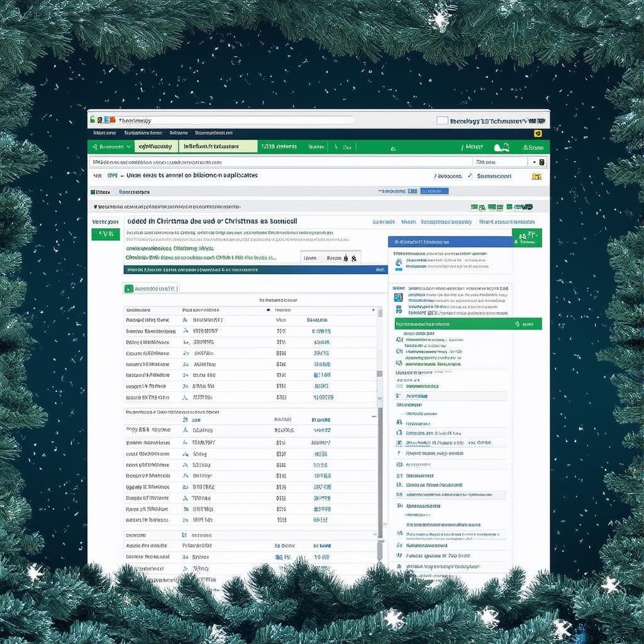Click the yellow icon right of the page title
The width and height of the screenshot is (644, 644).
[536, 177]
